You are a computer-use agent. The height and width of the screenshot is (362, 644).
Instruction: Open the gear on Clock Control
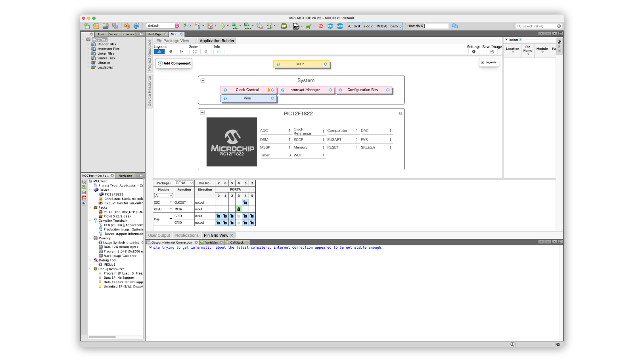[x=272, y=90]
